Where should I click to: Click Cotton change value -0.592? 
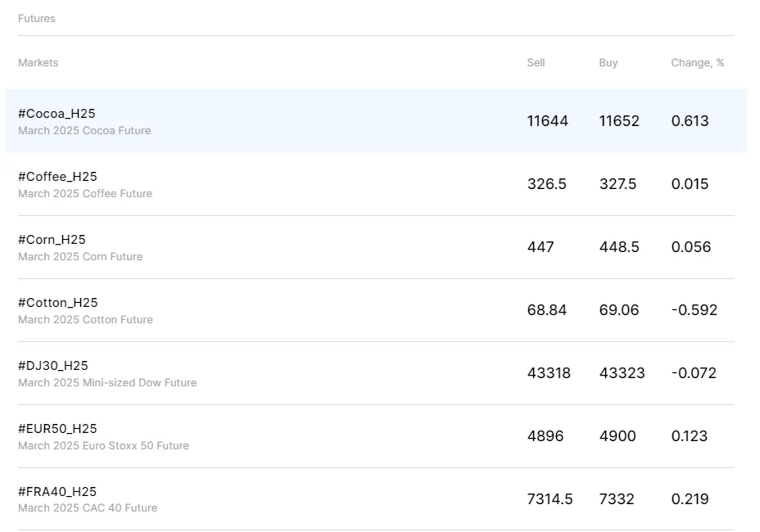pos(694,310)
